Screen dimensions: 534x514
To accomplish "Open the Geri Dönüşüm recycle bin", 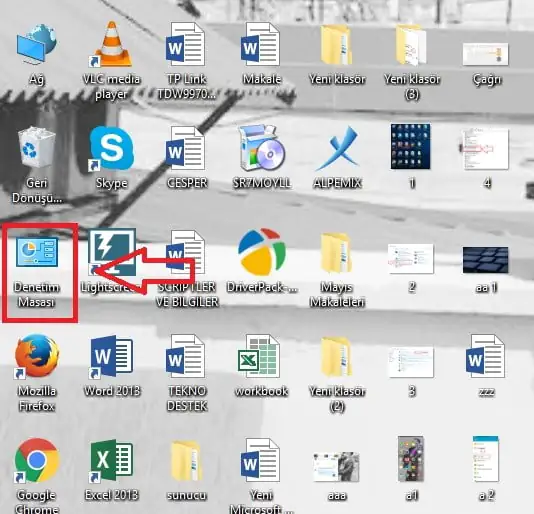I will coord(36,147).
